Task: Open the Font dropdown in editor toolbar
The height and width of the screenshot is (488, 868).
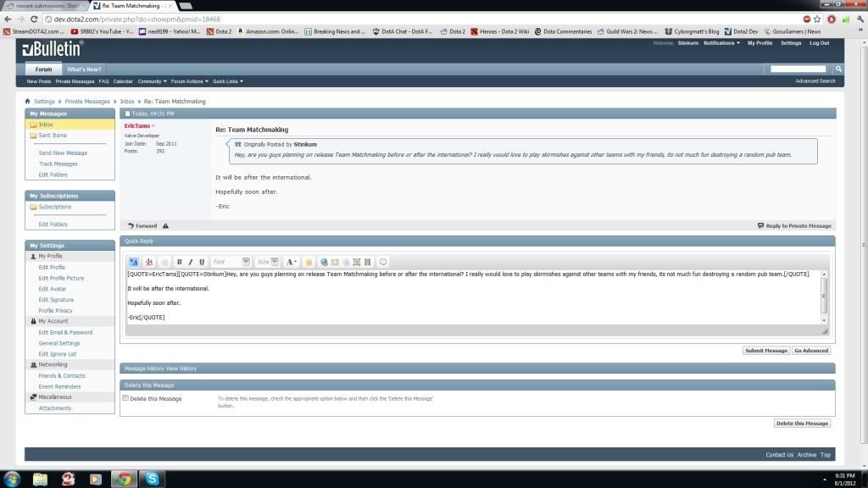Action: coord(231,262)
